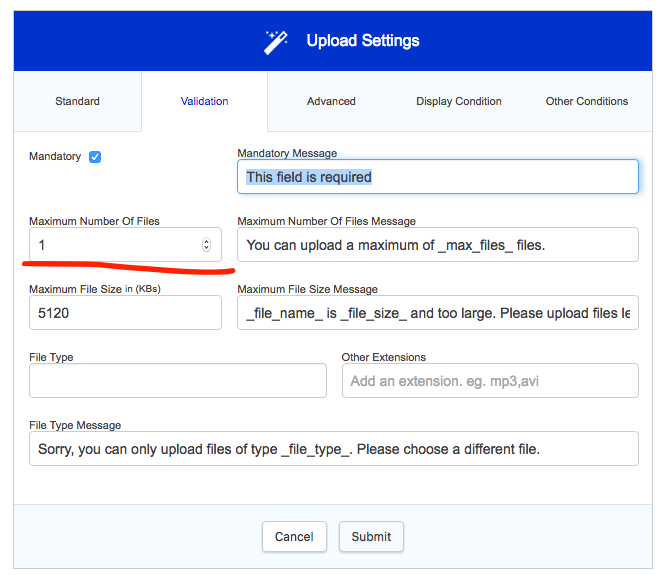The width and height of the screenshot is (662, 575).
Task: Click the Maximum File Size input showing 5120
Action: click(125, 313)
